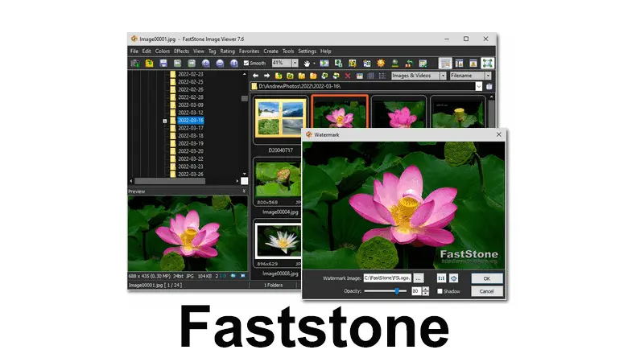644x362 pixels.
Task: Switch to details view style icon
Action: [371, 76]
